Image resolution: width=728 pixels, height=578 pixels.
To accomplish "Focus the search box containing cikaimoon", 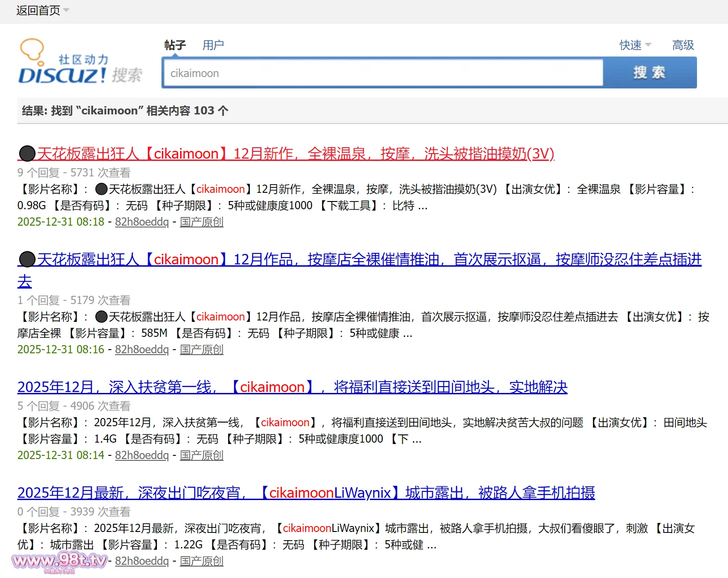I will (382, 73).
